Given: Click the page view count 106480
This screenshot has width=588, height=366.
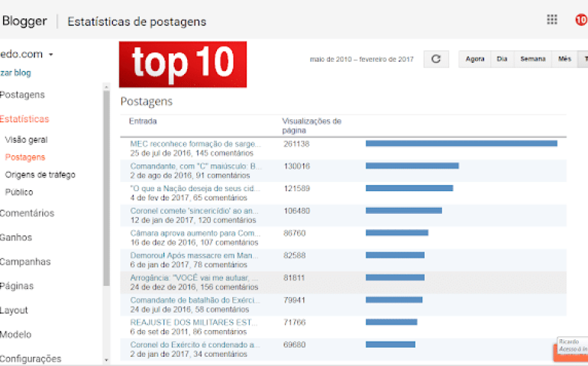Looking at the screenshot, I should (296, 211).
